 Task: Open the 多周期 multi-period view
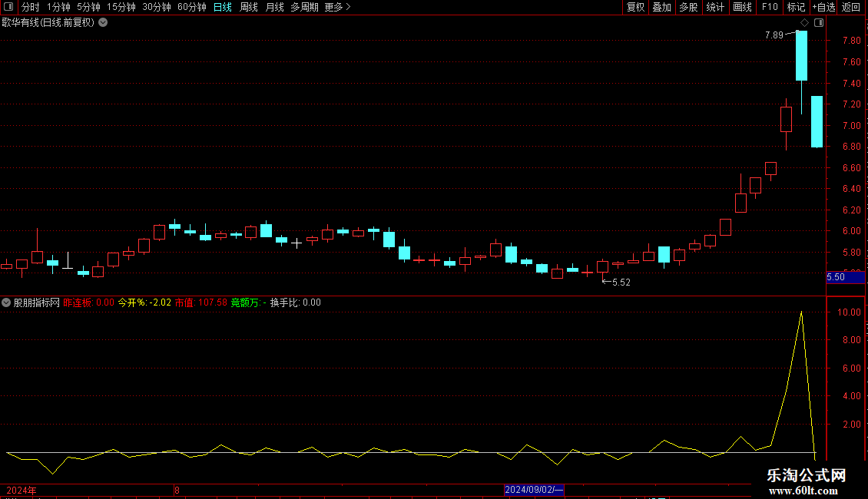(304, 7)
